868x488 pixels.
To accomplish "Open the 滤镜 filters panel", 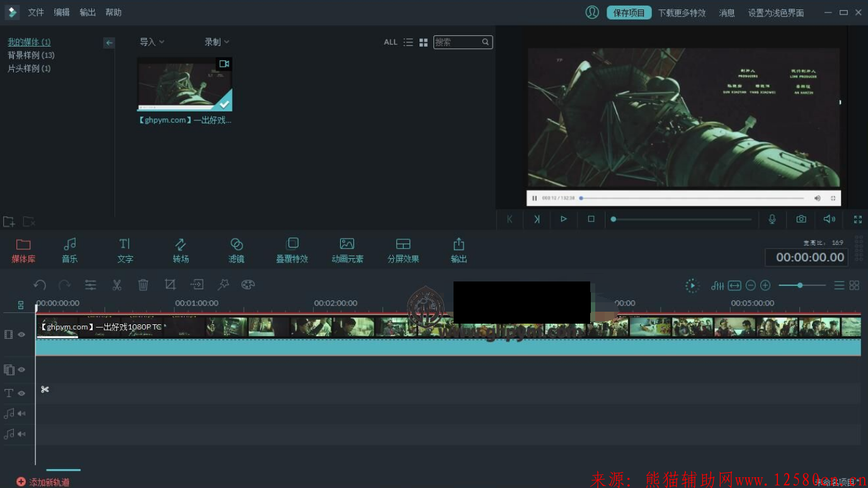I will [x=236, y=250].
